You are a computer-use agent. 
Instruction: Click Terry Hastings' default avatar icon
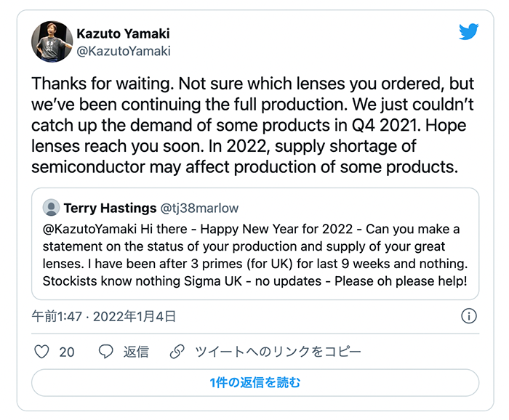51,208
